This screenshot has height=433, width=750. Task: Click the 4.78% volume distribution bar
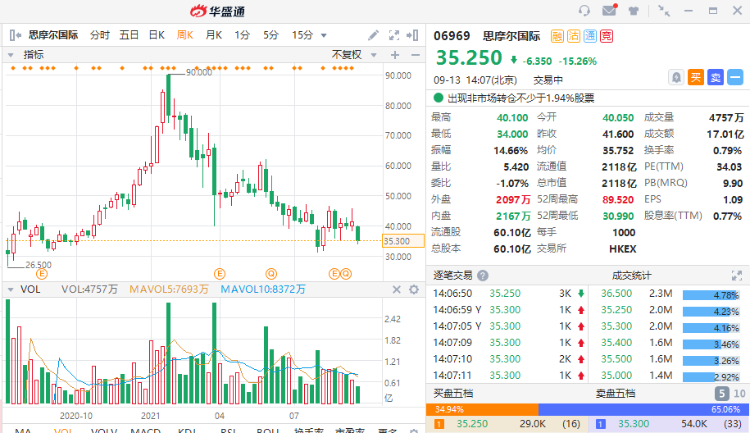711,295
